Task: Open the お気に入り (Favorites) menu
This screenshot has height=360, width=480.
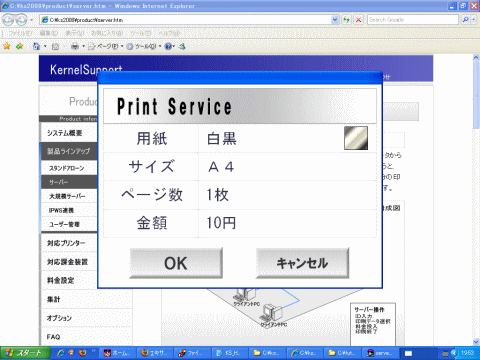Action: click(107, 33)
